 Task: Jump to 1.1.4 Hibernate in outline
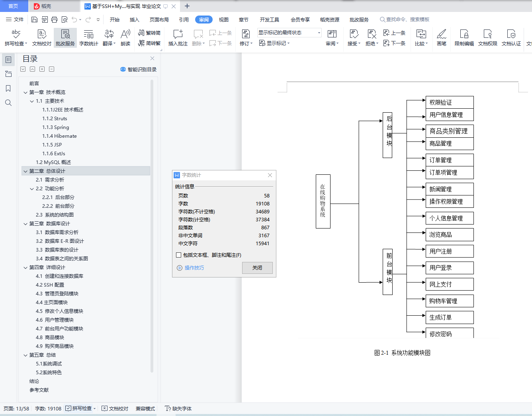pos(59,136)
